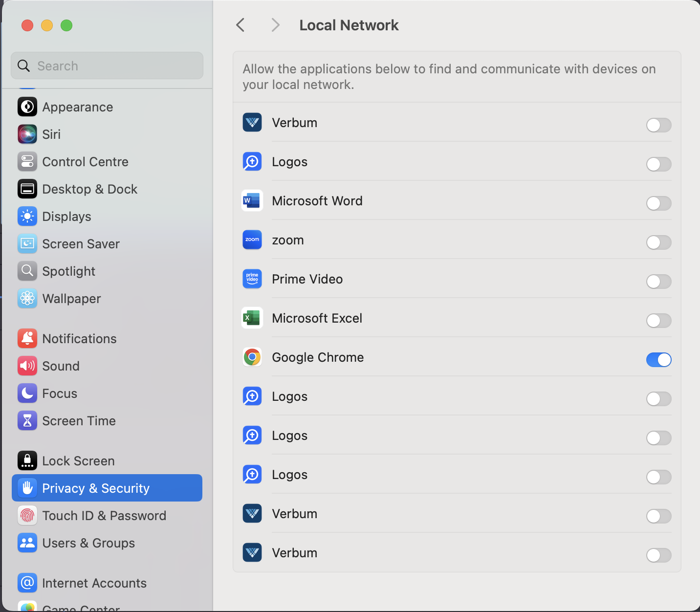Open Control Centre icon in sidebar

[x=27, y=161]
